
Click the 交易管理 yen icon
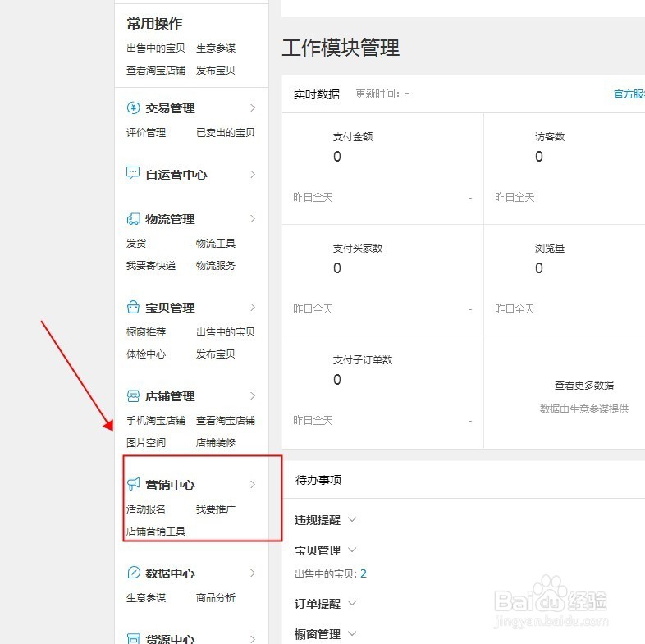133,107
